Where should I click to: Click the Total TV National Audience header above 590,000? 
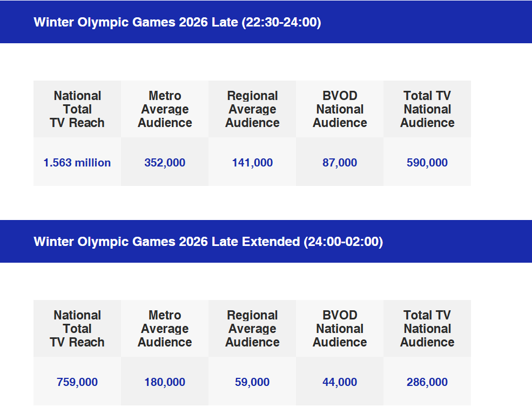[427, 109]
